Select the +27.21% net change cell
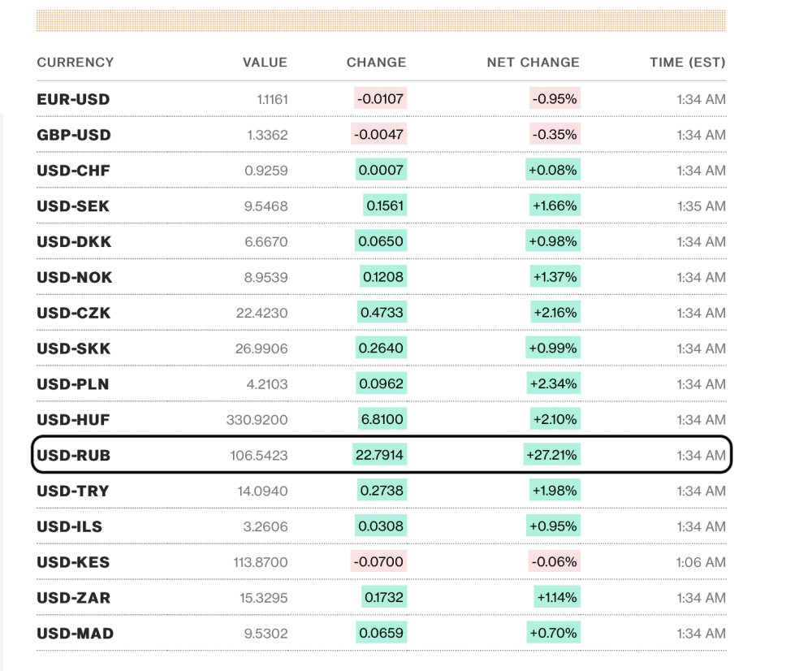 tap(551, 455)
